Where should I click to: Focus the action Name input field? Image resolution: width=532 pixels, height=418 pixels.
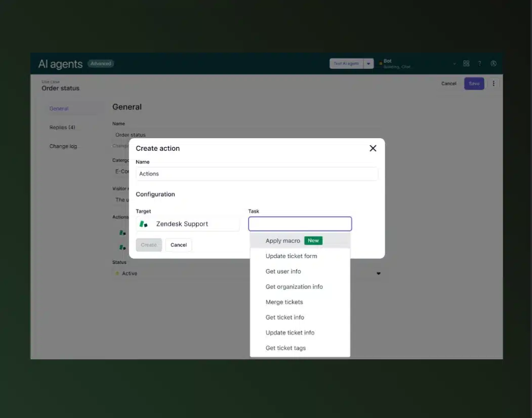[257, 174]
